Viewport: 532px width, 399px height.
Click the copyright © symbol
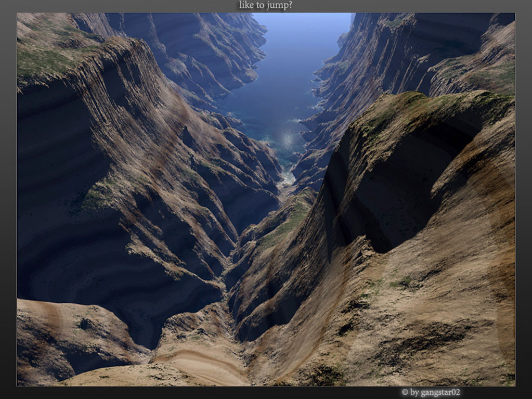click(405, 392)
